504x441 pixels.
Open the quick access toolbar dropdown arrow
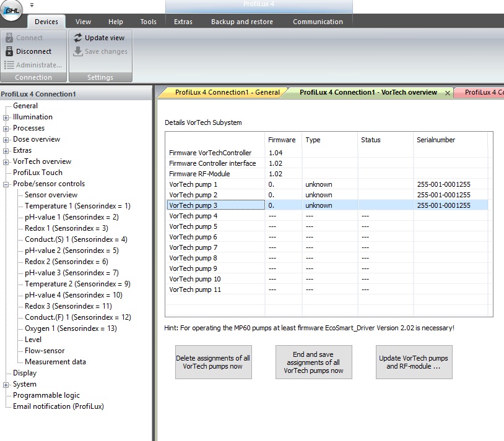(32, 5)
